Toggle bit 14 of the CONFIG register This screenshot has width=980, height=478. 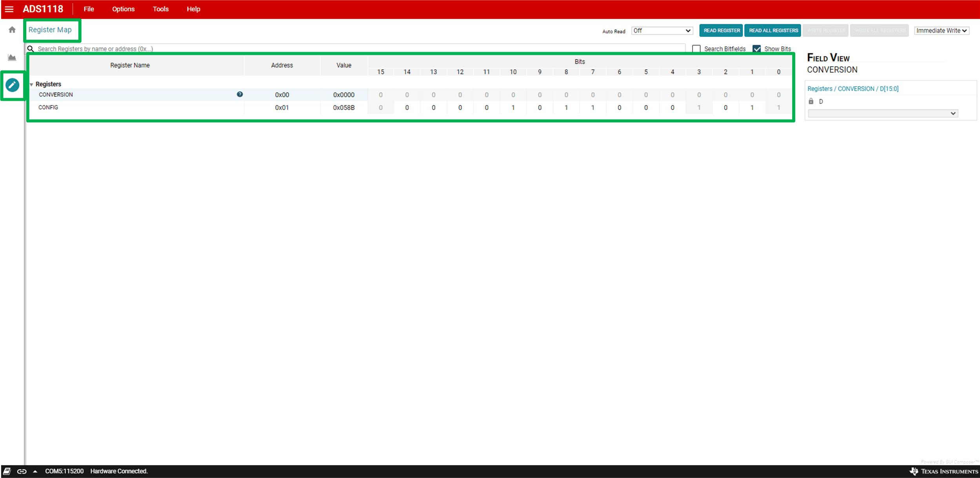pos(407,107)
